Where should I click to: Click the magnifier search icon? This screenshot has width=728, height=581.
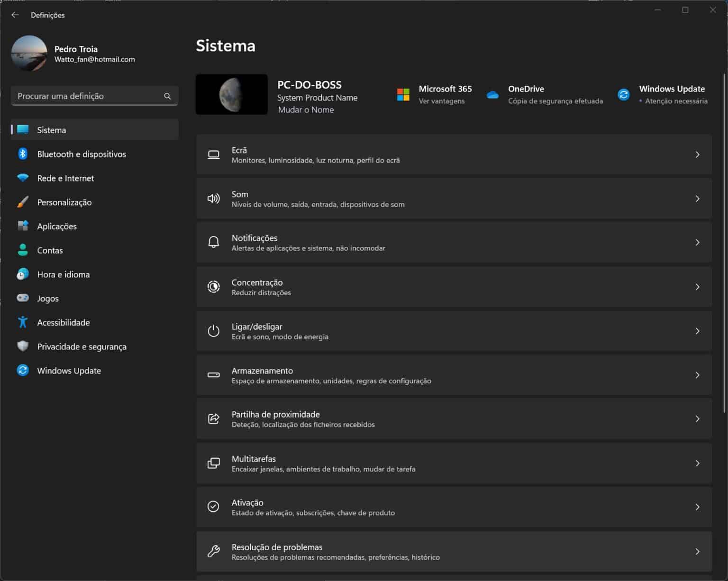pos(167,96)
